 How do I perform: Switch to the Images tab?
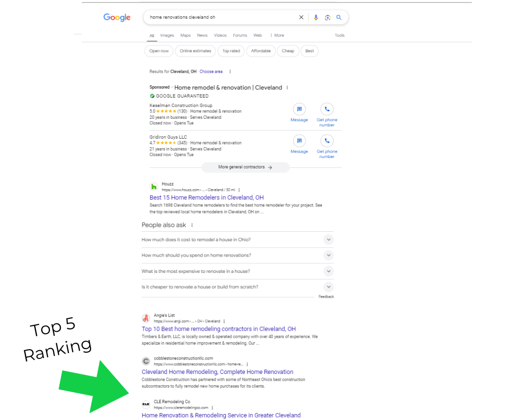point(167,35)
